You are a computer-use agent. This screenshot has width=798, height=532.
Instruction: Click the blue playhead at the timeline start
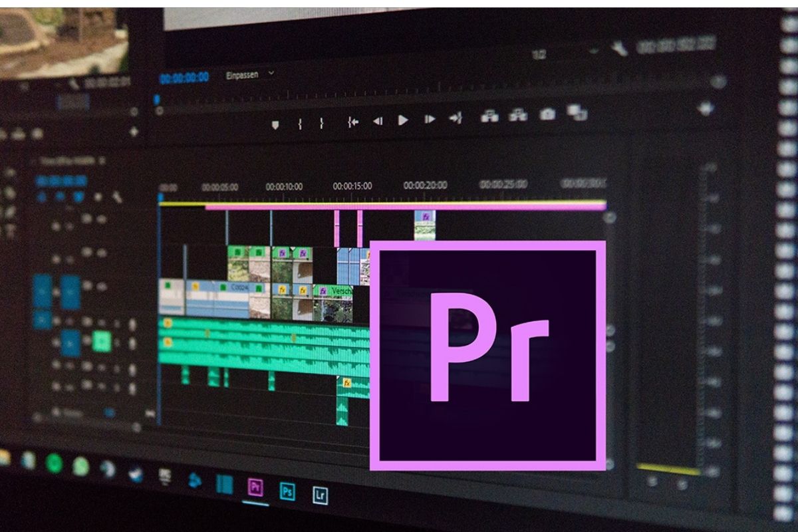tap(160, 197)
